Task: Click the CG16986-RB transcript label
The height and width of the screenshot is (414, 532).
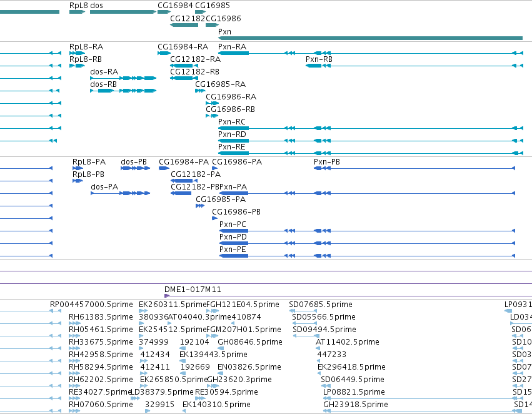Action: pos(231,109)
